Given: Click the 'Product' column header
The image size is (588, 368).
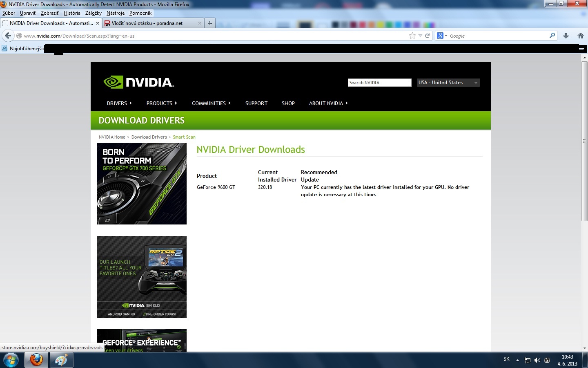Looking at the screenshot, I should coord(207,176).
